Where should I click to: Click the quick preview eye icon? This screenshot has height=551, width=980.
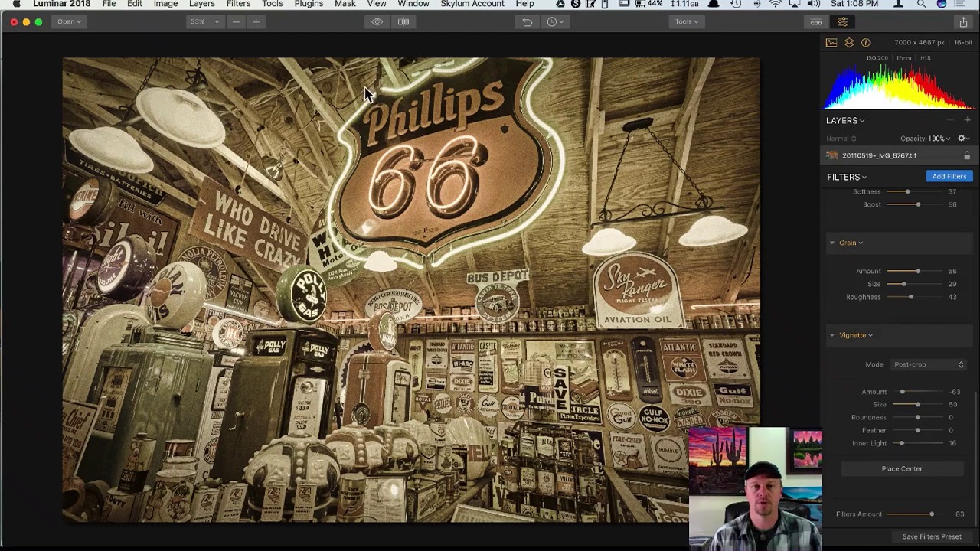(x=377, y=21)
